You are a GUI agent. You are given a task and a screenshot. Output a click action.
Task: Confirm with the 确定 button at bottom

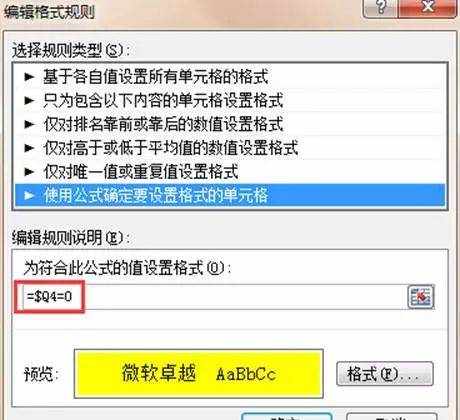pos(287,417)
